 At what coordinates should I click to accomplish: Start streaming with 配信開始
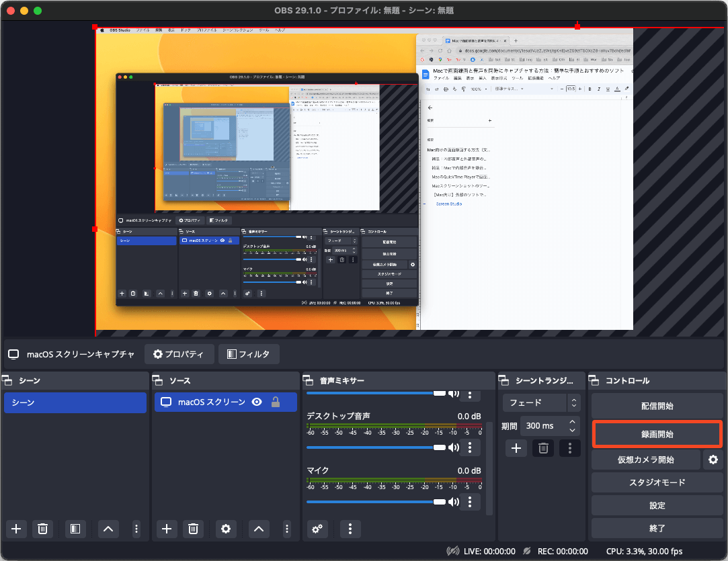657,406
